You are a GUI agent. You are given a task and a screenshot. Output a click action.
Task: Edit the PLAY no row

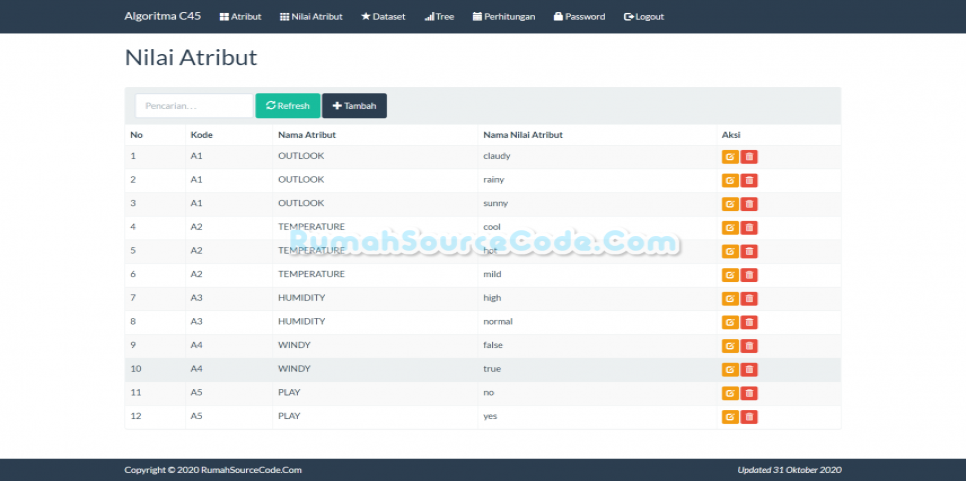[x=730, y=393]
